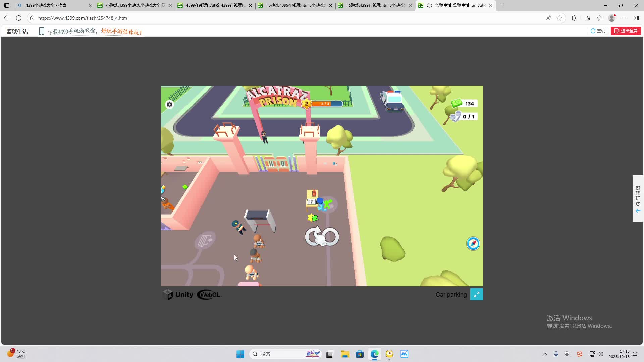Open the weather widget showing 18°C
This screenshot has height=362, width=644.
[x=16, y=354]
